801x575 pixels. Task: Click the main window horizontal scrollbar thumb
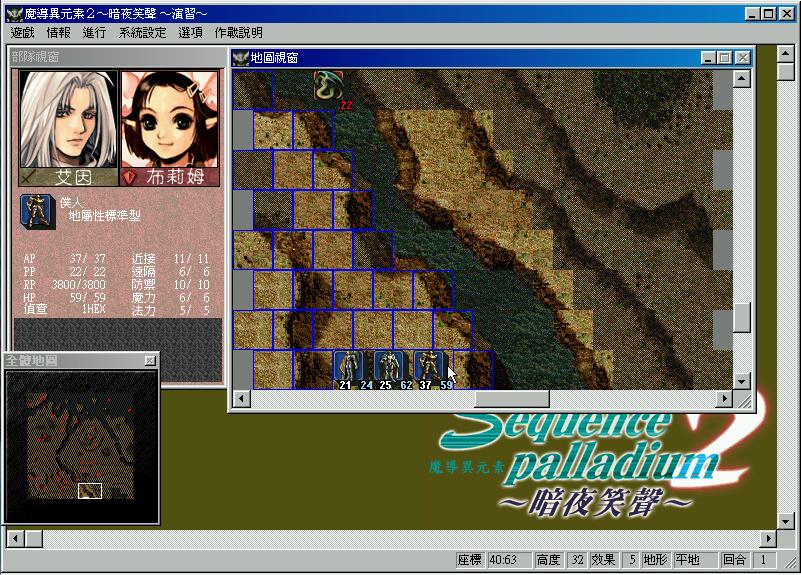click(x=34, y=538)
